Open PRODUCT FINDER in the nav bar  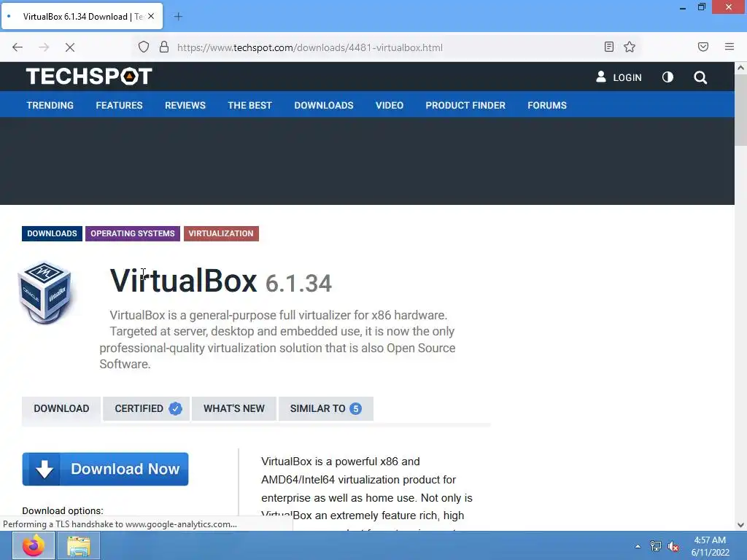465,105
